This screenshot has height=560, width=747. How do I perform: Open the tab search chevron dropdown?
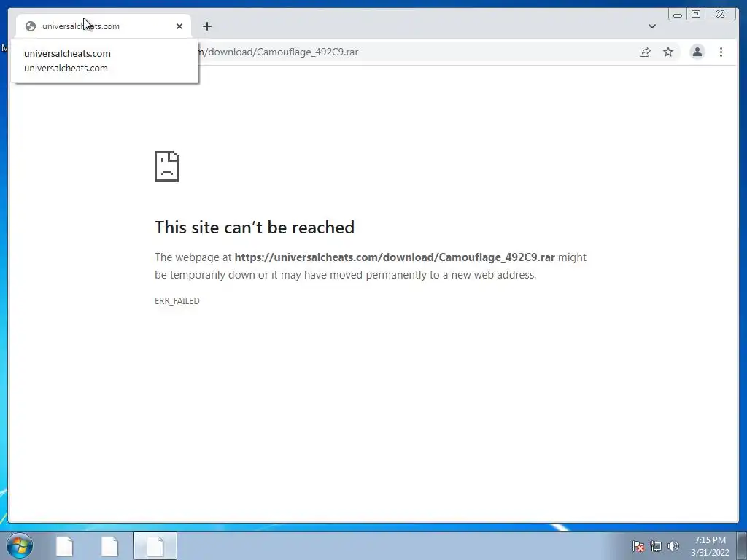651,26
